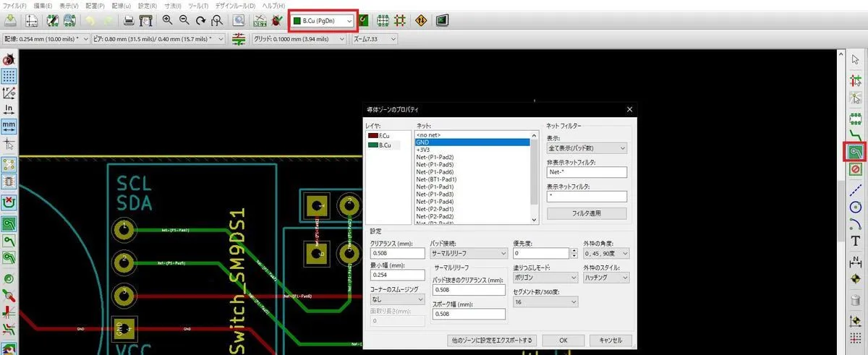Screen dimensions: 868x355
Task: Open the ハッチング outline style dropdown
Action: tap(605, 277)
